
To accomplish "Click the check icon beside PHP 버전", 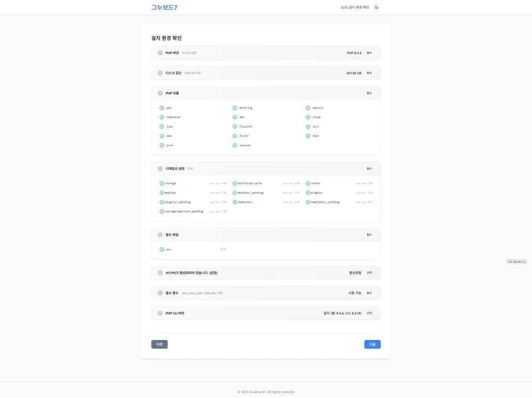I will click(x=160, y=53).
